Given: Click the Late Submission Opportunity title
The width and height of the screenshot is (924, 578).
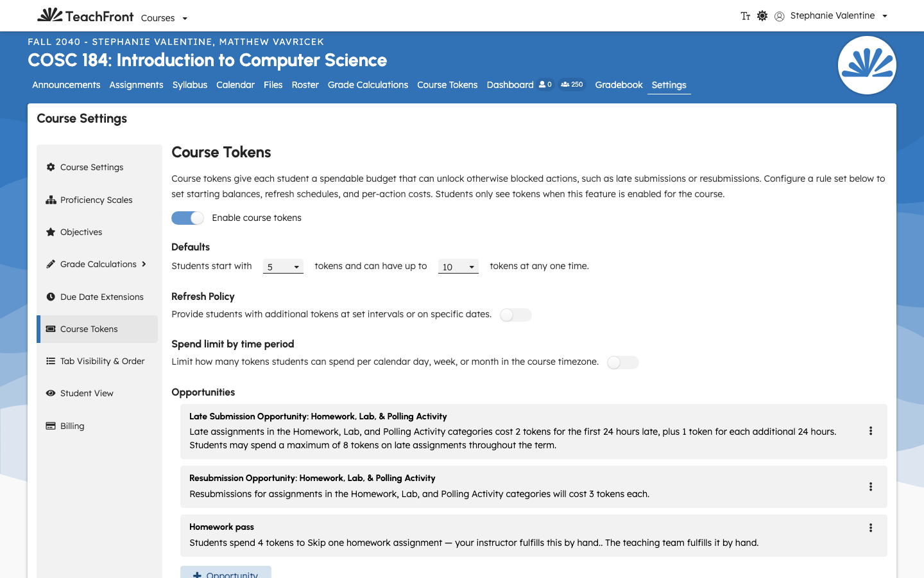Looking at the screenshot, I should [x=318, y=416].
